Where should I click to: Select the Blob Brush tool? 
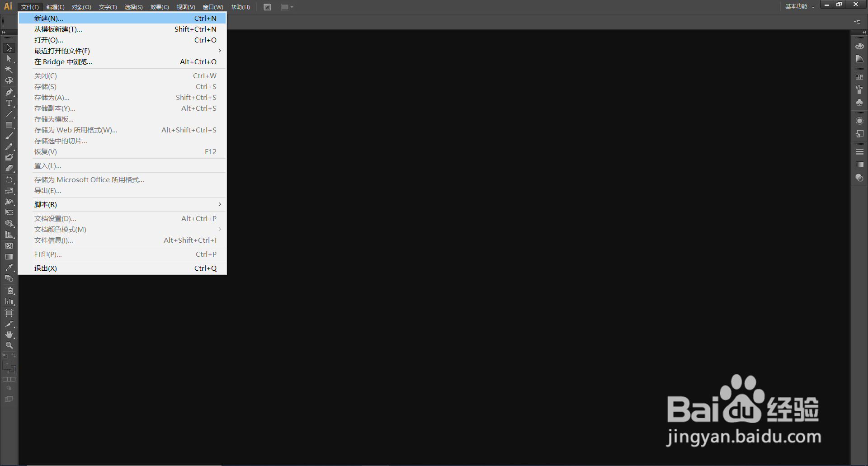click(9, 157)
